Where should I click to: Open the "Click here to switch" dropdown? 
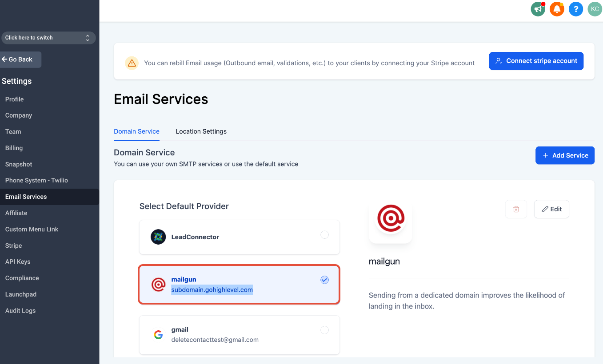(48, 38)
